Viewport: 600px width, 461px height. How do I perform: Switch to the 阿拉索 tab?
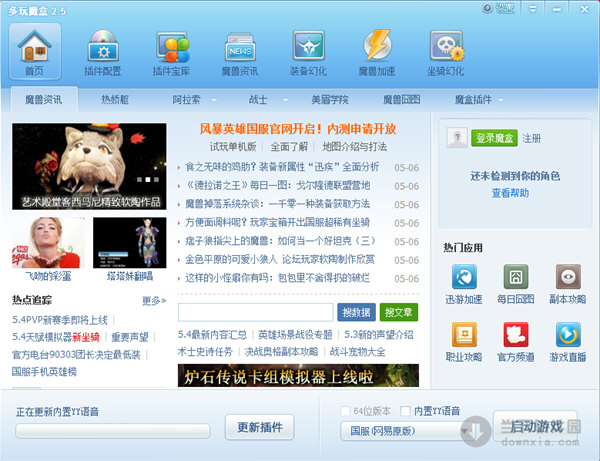(186, 100)
